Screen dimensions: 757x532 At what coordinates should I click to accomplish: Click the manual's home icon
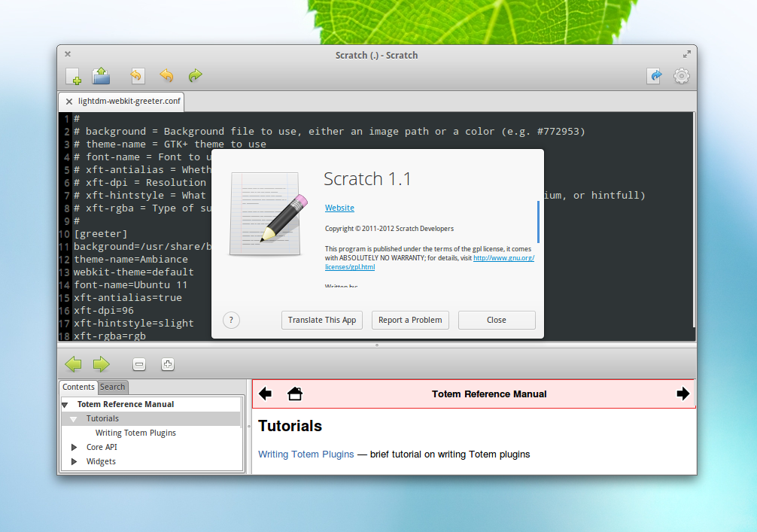[295, 394]
